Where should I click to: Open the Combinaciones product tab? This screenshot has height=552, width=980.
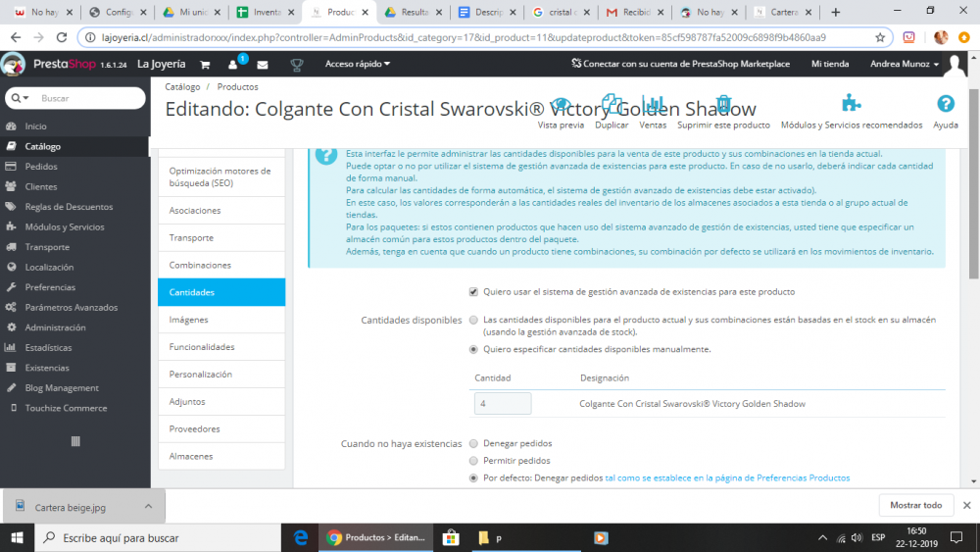point(221,265)
